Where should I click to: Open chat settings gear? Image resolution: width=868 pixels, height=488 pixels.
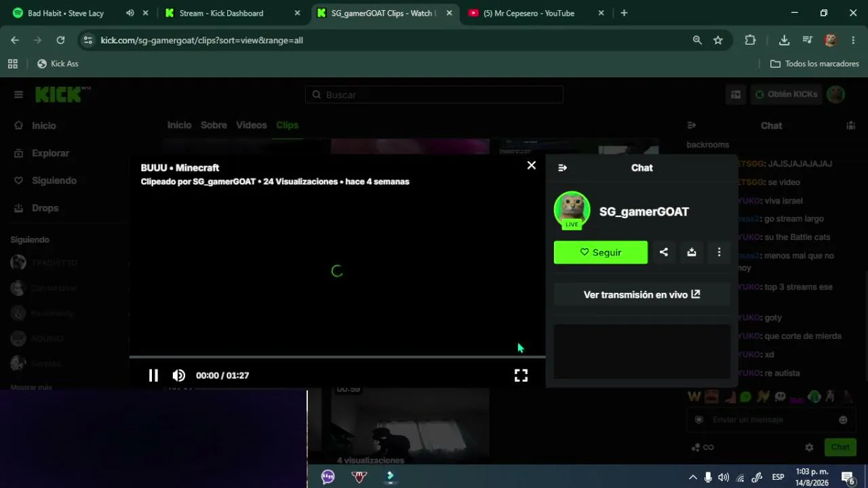(809, 447)
